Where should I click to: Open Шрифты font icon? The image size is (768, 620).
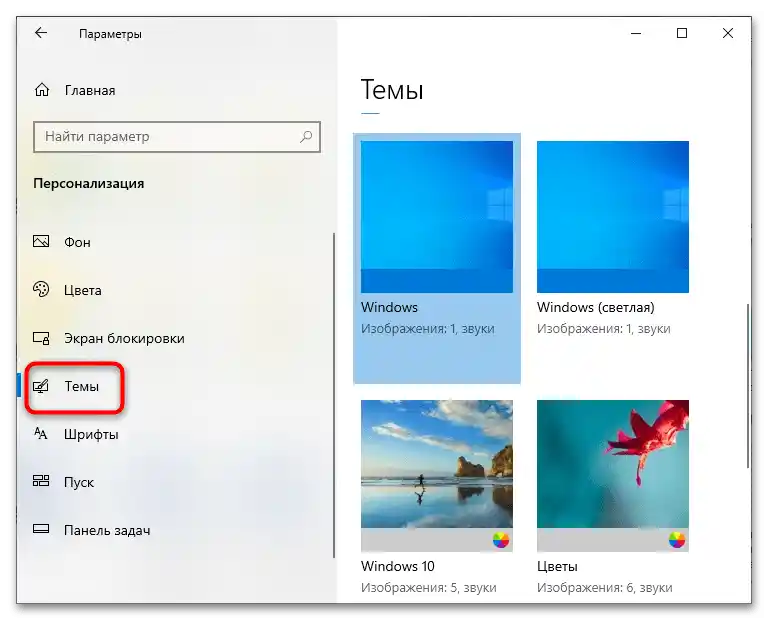pos(41,433)
